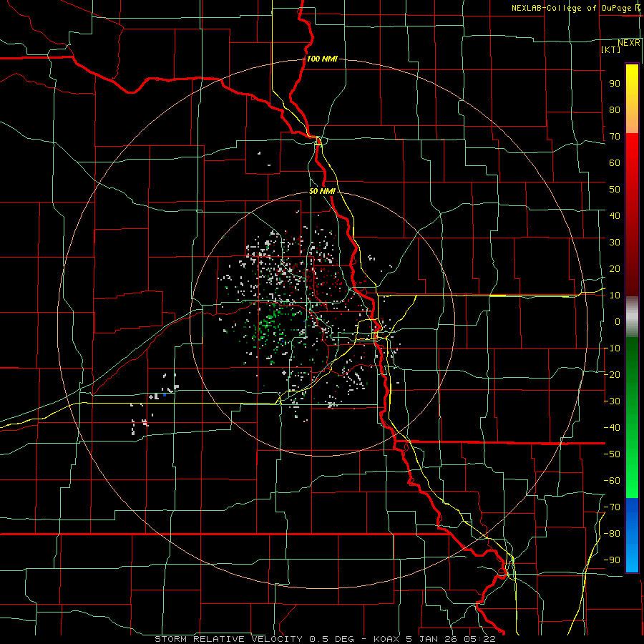The width and height of the screenshot is (644, 644).
Task: Click the -80 knot scale label
Action: (612, 534)
